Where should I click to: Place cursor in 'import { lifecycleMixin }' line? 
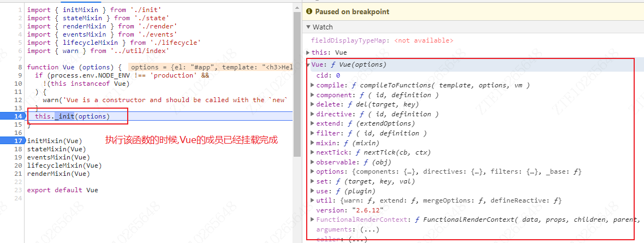(114, 43)
